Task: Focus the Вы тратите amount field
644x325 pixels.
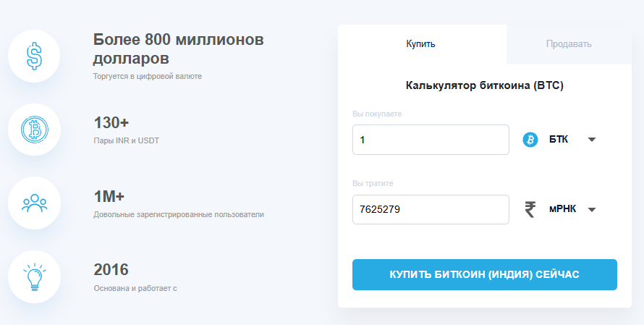Action: pyautogui.click(x=431, y=210)
